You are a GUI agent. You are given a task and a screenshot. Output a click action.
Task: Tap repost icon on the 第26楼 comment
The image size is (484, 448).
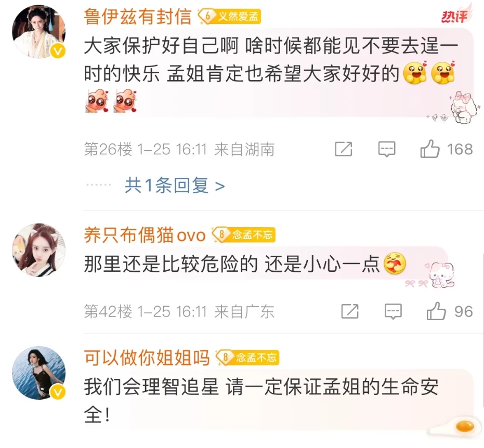point(344,149)
